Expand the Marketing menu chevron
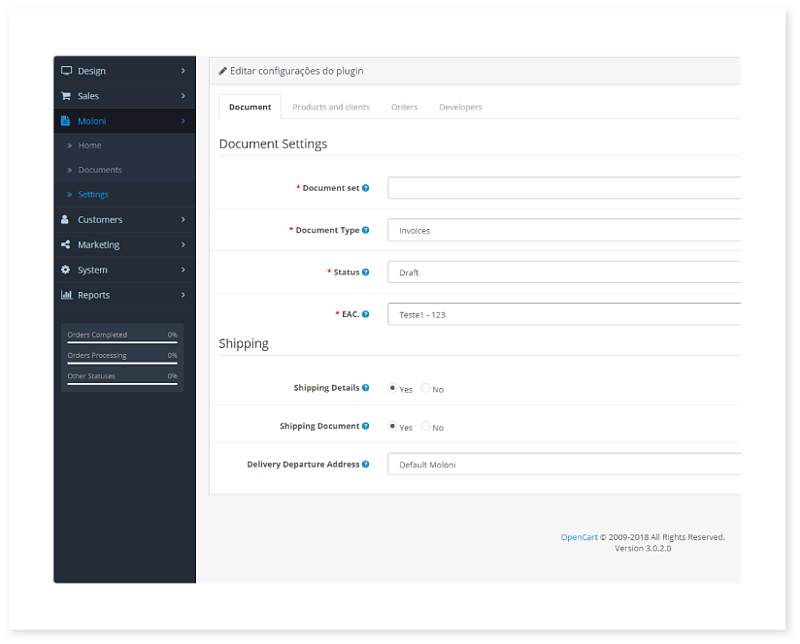Viewport: 800px width, 644px height. (183, 244)
